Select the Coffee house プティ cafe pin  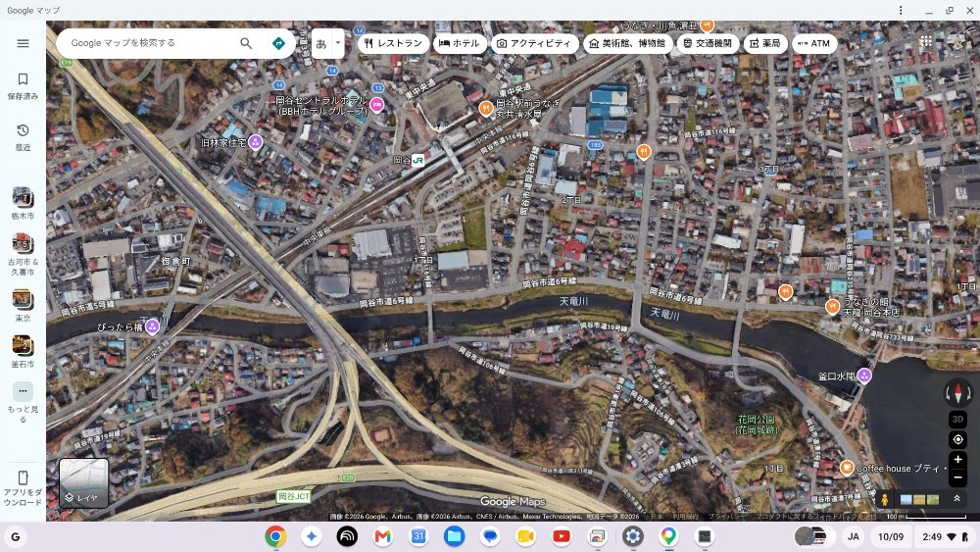[x=847, y=467]
